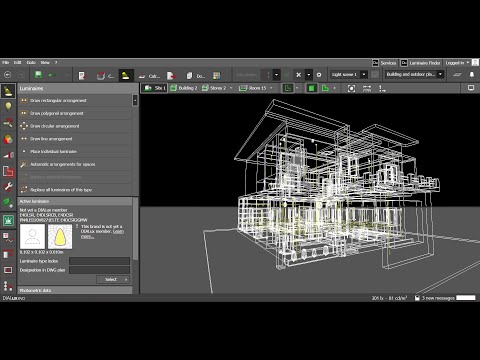Open the dropdown arrow beside the X icon
Viewport: 480px width, 360px height.
click(309, 75)
